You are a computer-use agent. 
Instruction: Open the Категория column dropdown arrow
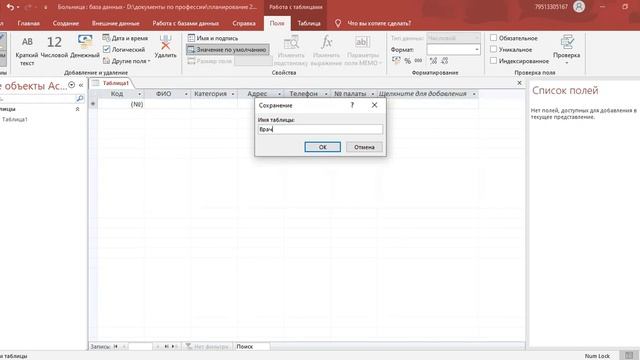coord(233,94)
